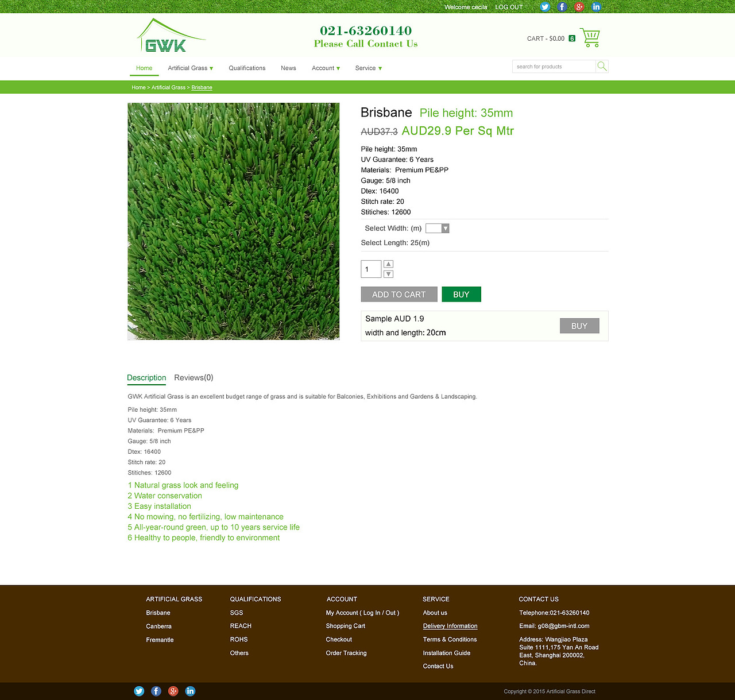Click the sample BUY button

[x=579, y=326]
